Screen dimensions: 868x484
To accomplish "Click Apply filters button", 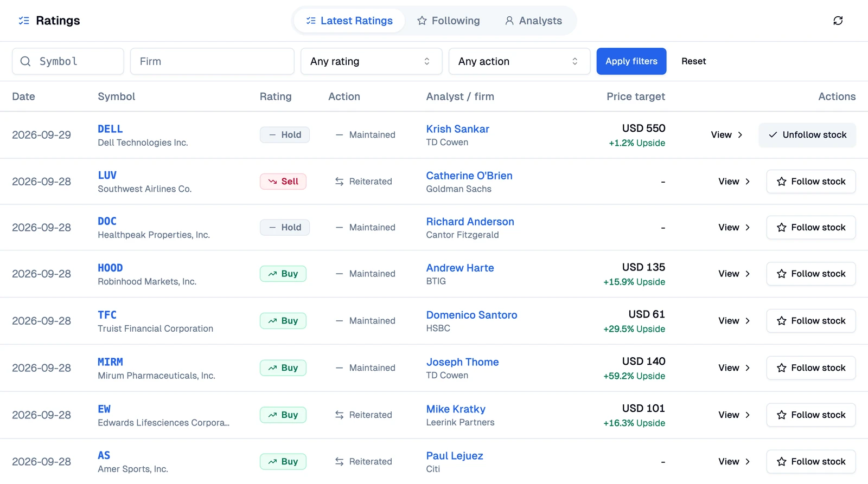I will pyautogui.click(x=631, y=61).
